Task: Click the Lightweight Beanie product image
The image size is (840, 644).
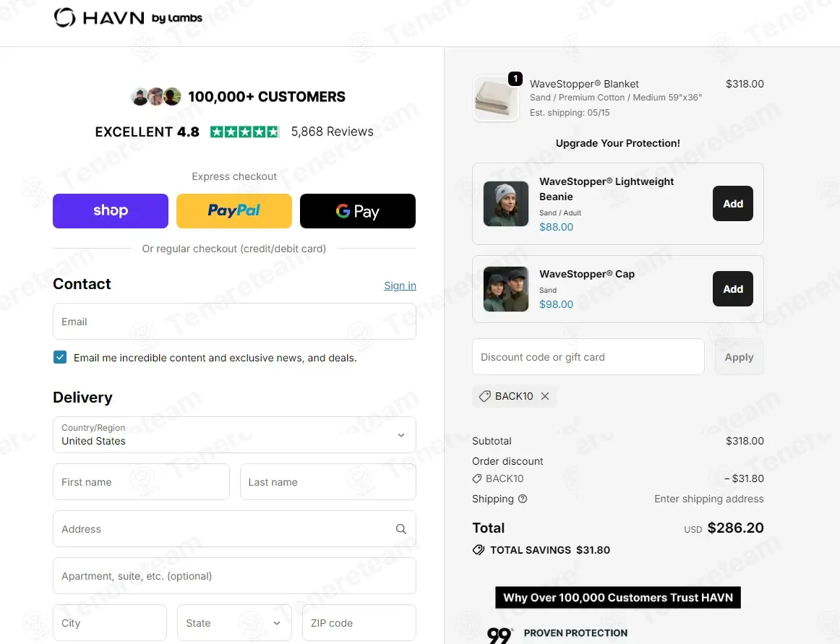Action: (506, 204)
